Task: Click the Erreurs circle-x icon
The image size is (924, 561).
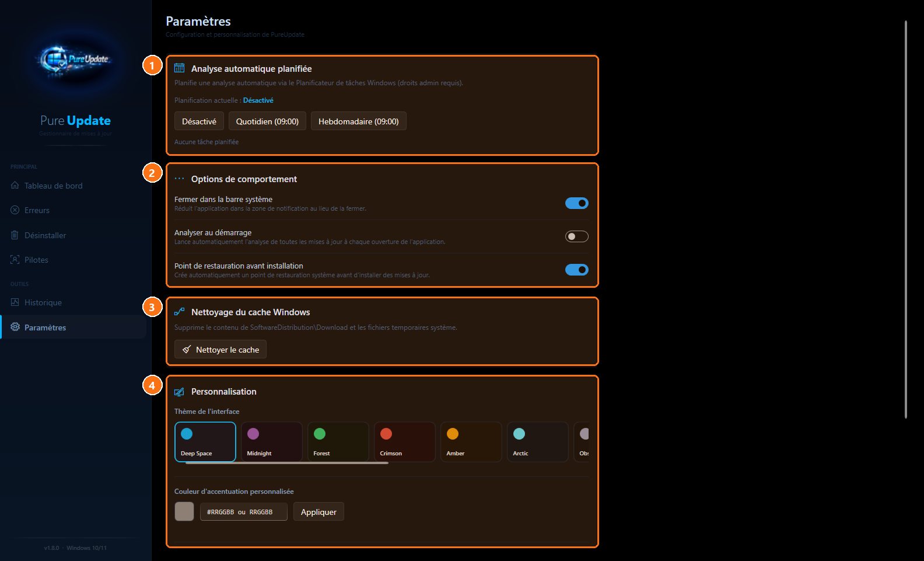Action: pos(15,210)
